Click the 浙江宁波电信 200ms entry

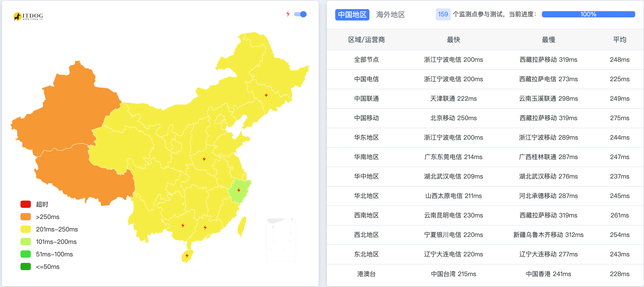click(453, 60)
